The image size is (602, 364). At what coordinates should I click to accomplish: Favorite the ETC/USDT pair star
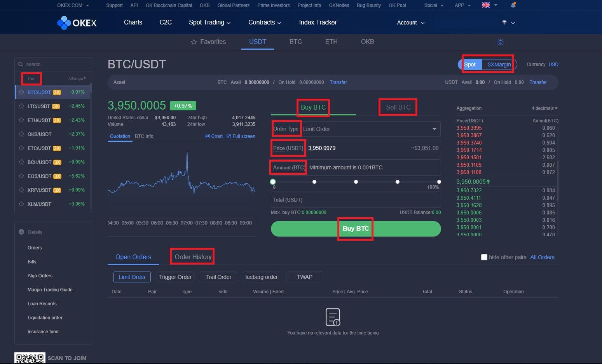coord(21,148)
